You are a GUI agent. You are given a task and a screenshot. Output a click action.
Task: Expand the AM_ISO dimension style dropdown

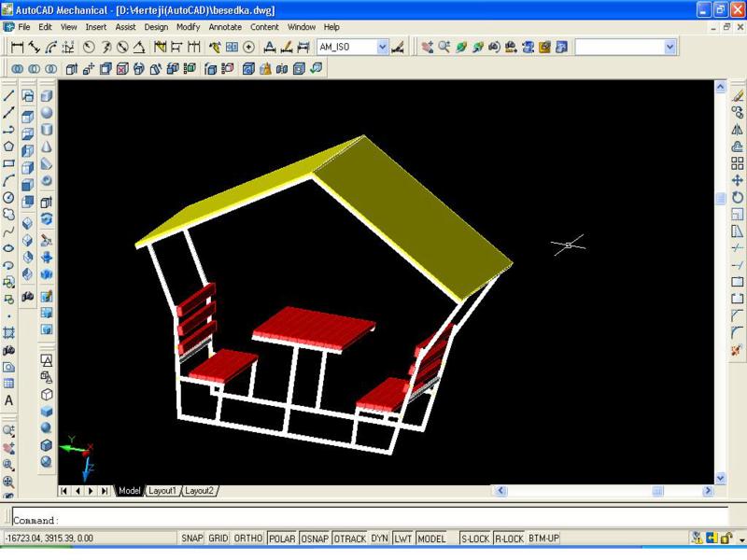pyautogui.click(x=383, y=47)
